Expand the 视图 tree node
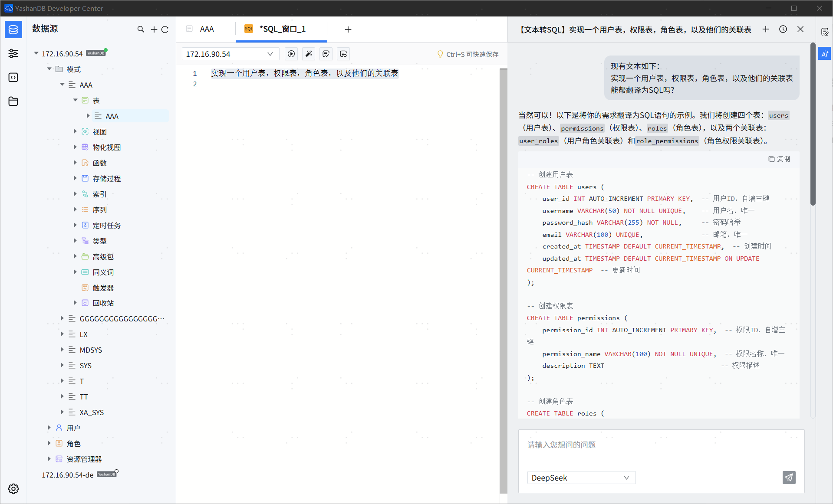Viewport: 833px width, 504px height. point(75,131)
